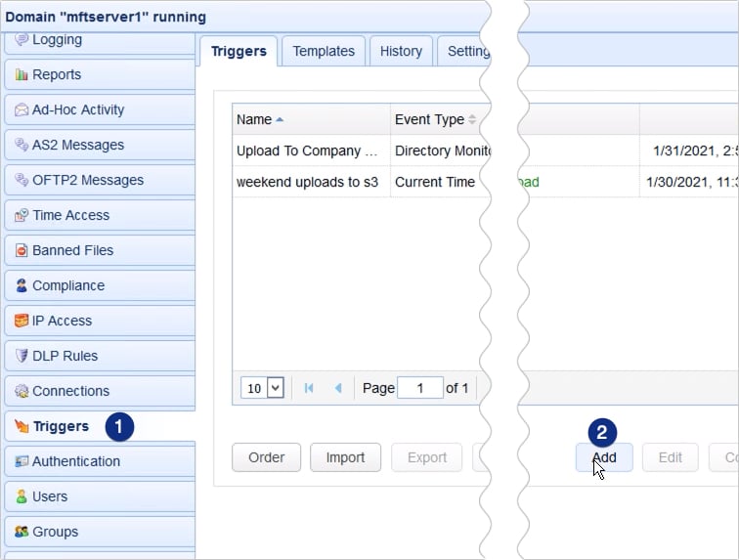Screen dimensions: 739x560
Task: Click the Reports sidebar icon
Action: click(x=22, y=75)
